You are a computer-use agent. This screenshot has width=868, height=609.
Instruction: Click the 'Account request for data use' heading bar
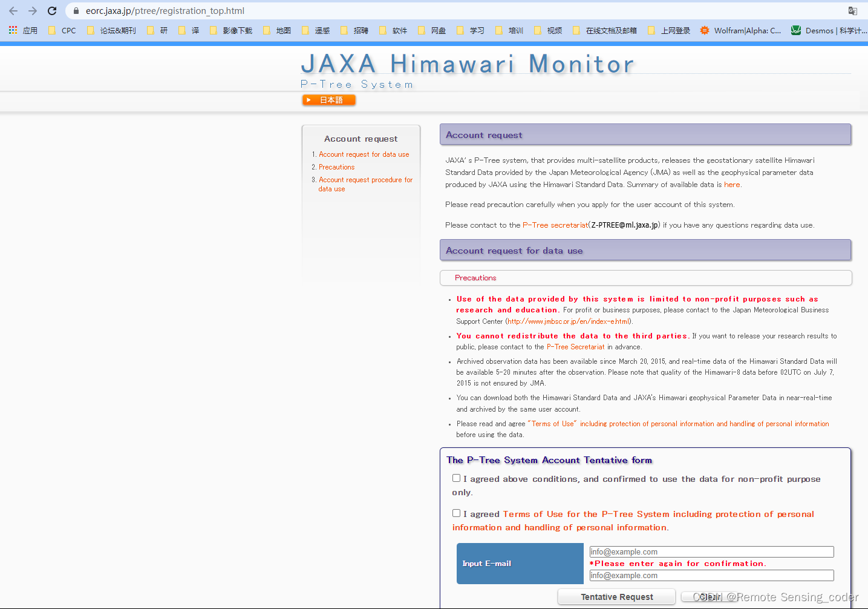[645, 251]
